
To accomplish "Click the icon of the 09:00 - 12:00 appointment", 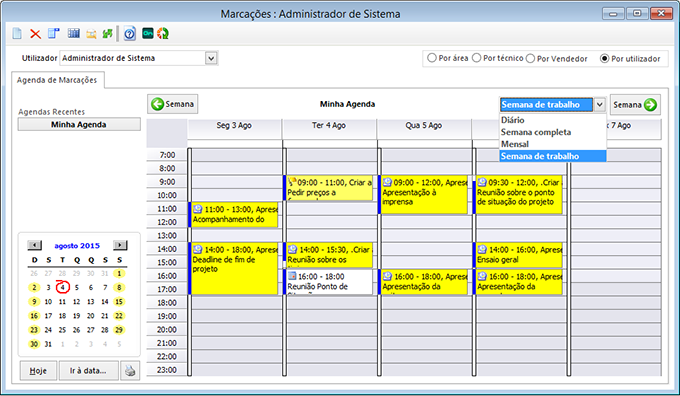I will [x=387, y=182].
